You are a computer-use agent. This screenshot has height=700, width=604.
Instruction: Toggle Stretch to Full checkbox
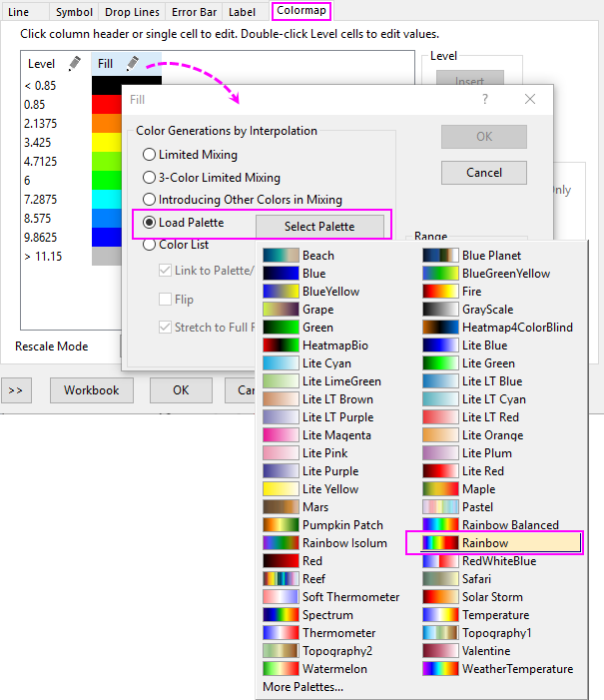[165, 328]
